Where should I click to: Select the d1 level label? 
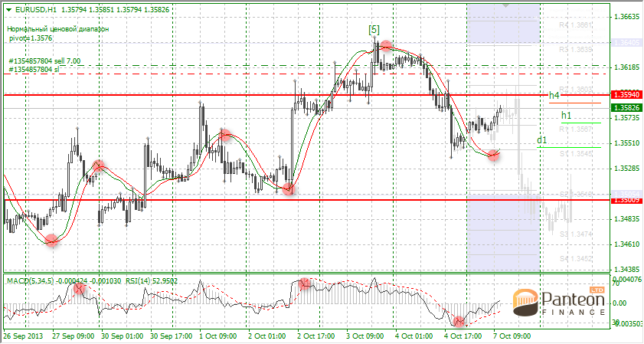point(541,140)
